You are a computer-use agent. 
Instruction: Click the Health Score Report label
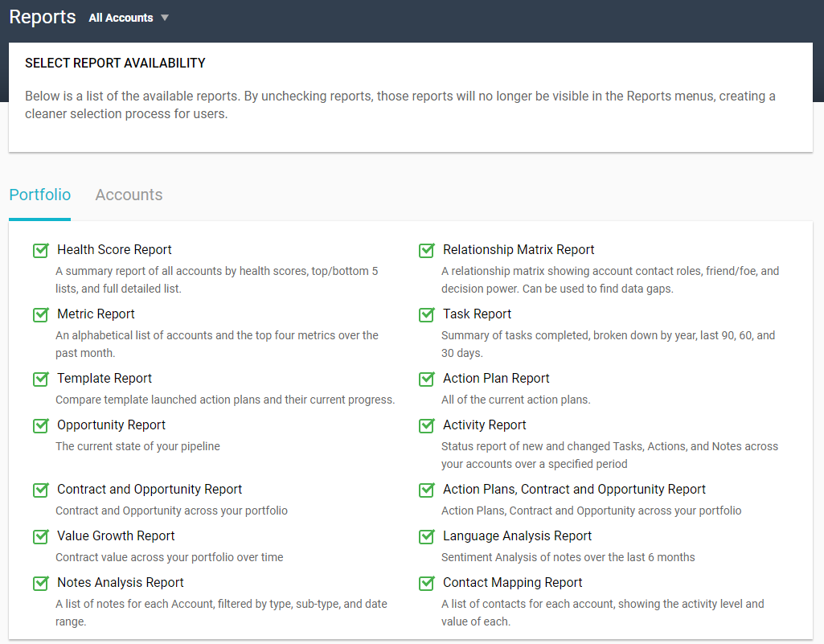pyautogui.click(x=113, y=249)
